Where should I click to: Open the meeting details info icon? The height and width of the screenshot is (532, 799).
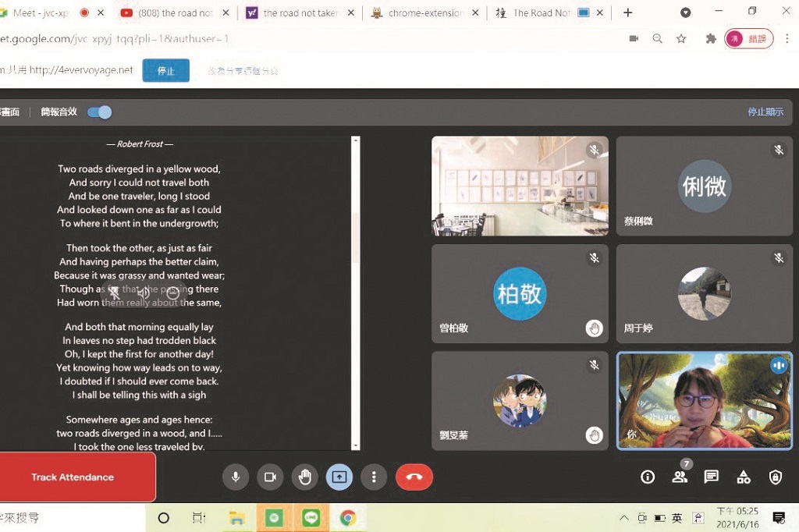(648, 477)
